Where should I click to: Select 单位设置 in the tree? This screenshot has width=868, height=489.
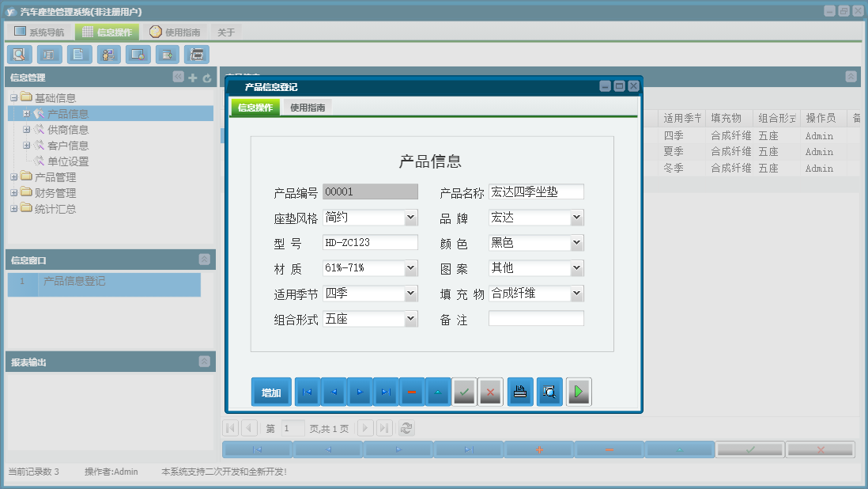coord(67,161)
